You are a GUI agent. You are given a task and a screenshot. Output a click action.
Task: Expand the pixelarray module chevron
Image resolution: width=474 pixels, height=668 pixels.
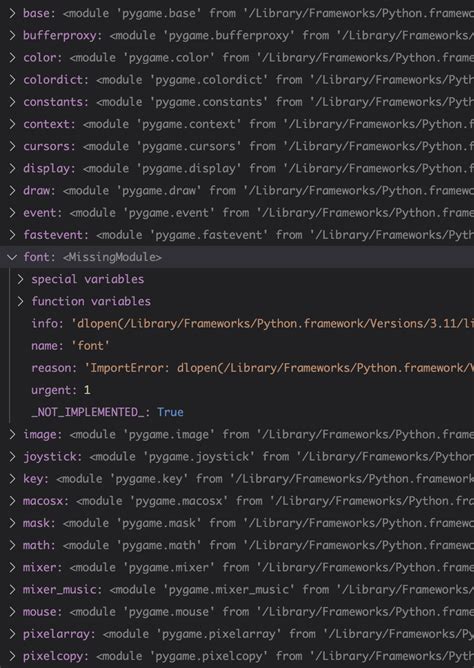[12, 633]
